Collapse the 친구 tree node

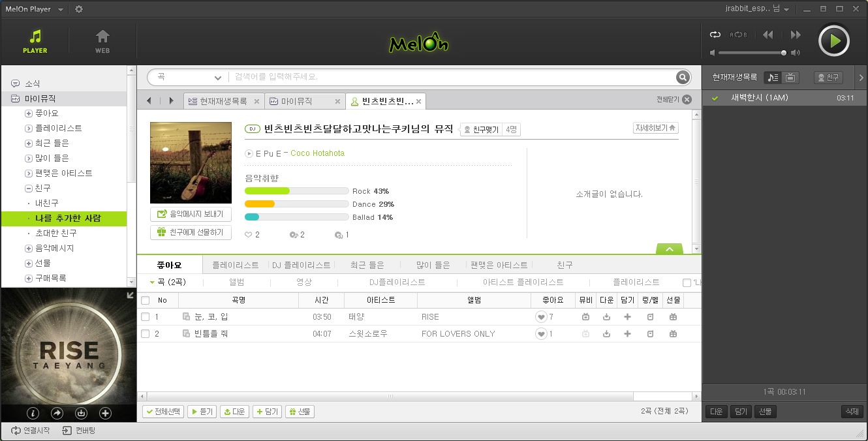point(29,189)
